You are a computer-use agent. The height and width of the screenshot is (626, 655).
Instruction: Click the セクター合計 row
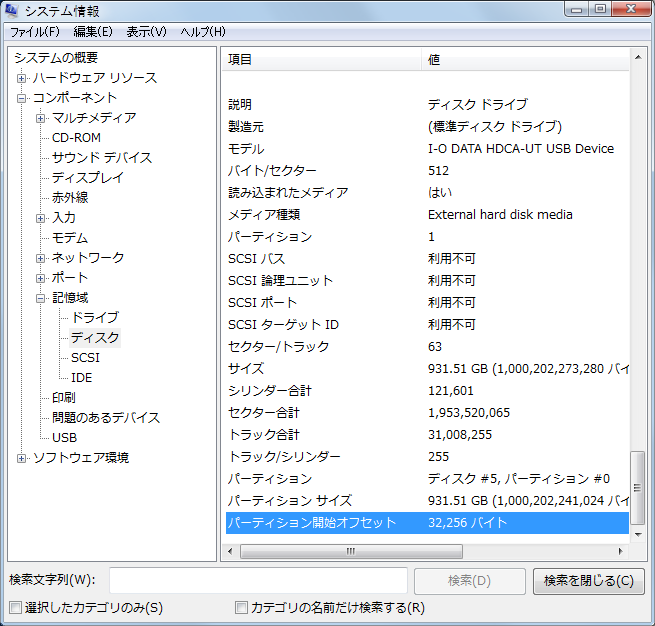[x=427, y=413]
